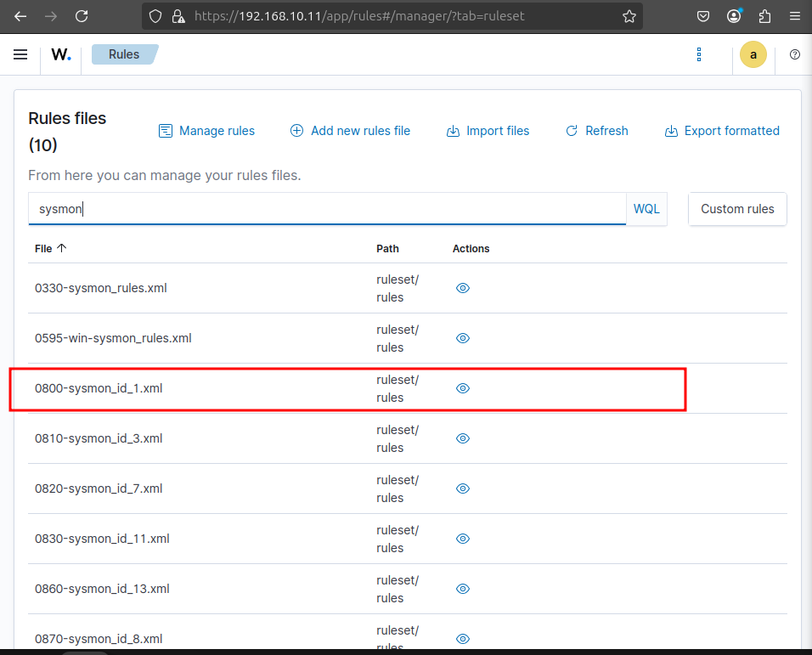
Task: Open Firefox extensions puzzle icon
Action: [x=764, y=16]
